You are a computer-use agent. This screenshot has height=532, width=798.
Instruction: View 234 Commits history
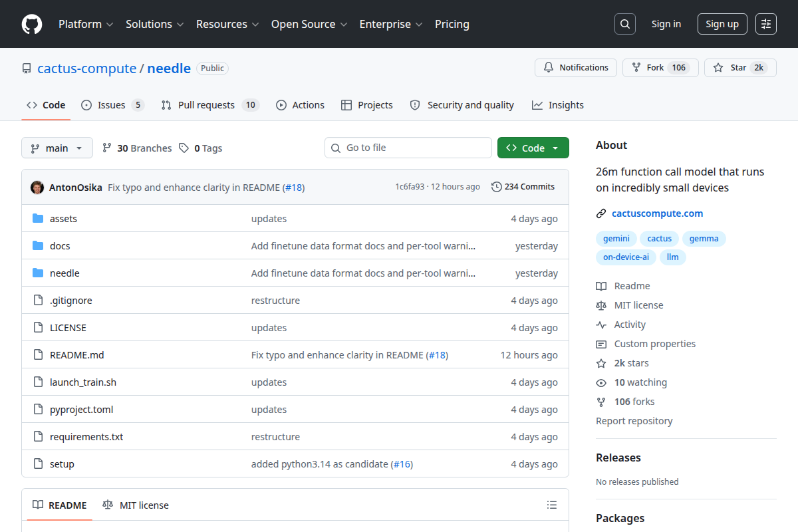point(523,187)
